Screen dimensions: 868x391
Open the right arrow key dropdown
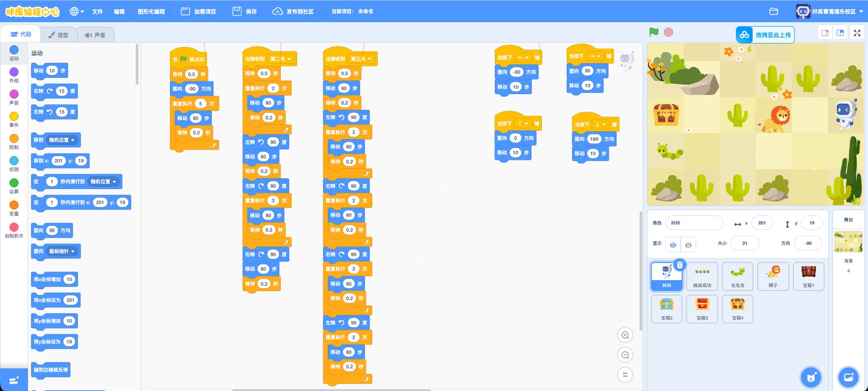[594, 56]
